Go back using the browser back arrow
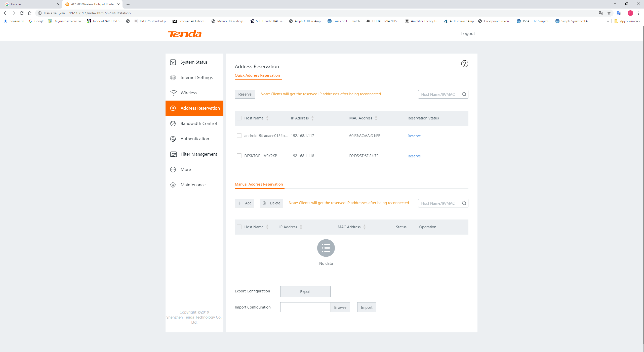This screenshot has height=352, width=644. click(x=6, y=13)
